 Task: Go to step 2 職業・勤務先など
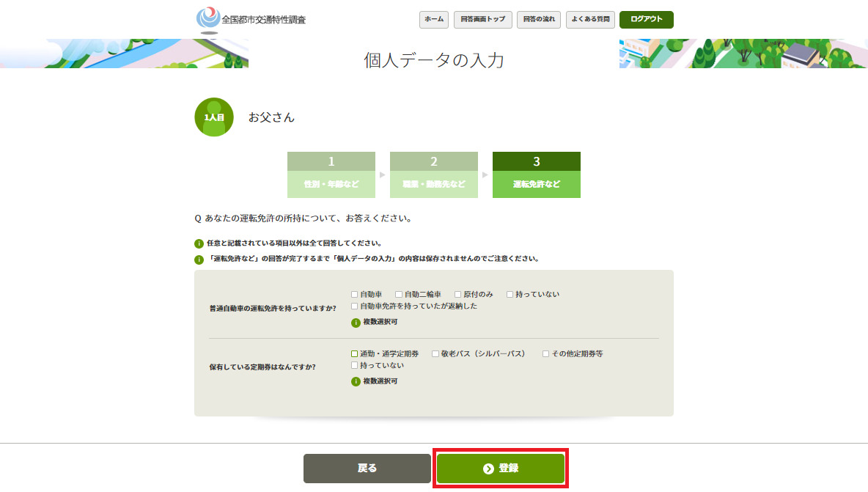tap(434, 175)
